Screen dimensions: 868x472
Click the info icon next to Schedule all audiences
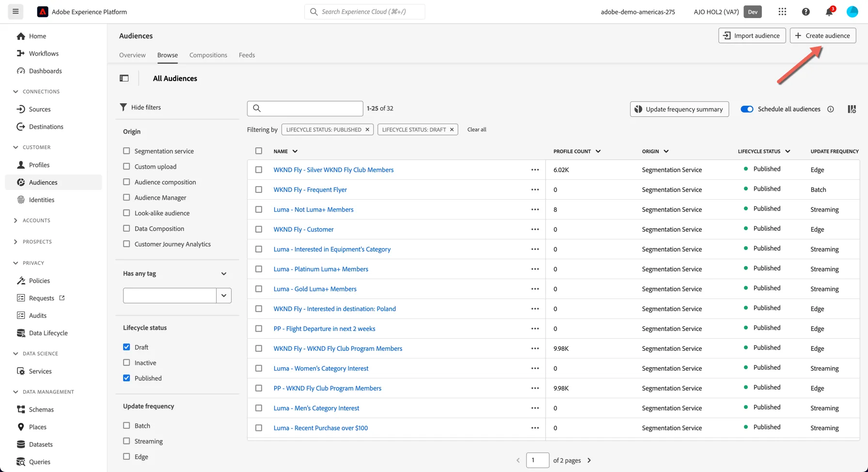830,109
